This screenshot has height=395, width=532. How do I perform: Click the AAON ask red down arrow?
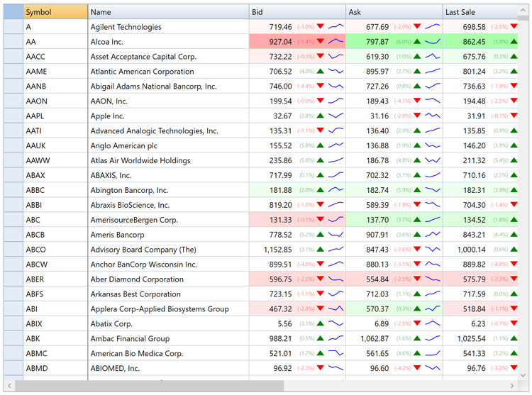(x=417, y=101)
